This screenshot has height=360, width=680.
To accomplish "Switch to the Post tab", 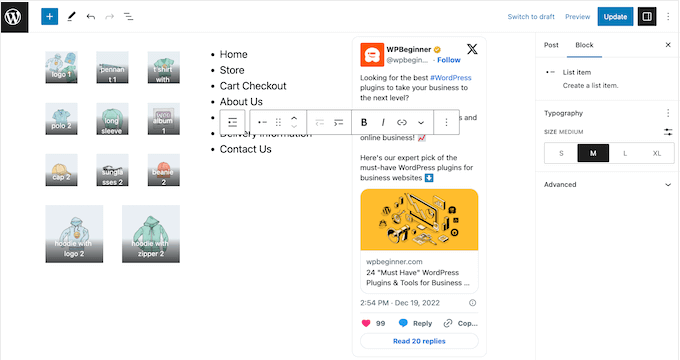I will [x=551, y=45].
